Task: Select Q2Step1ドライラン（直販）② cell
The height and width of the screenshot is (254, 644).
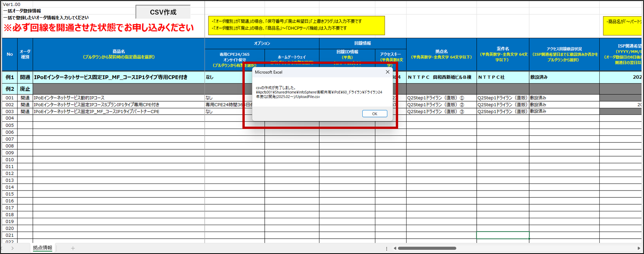Action: click(441, 105)
